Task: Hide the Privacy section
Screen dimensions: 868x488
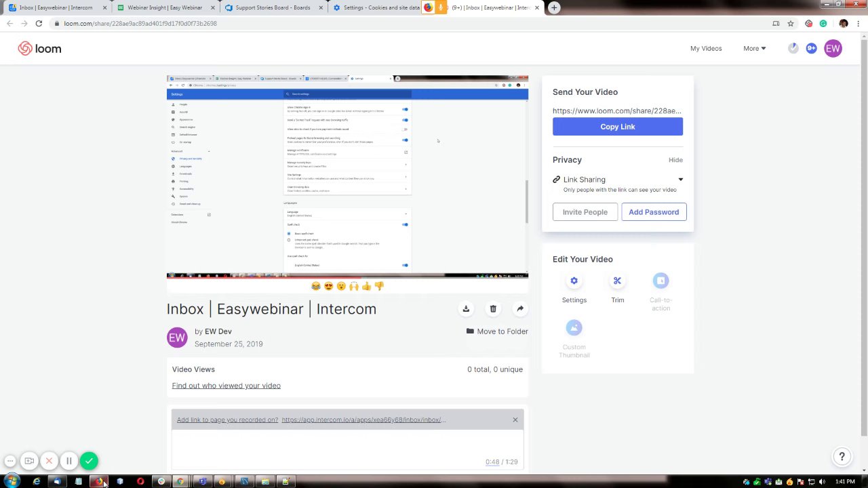Action: pyautogui.click(x=675, y=160)
